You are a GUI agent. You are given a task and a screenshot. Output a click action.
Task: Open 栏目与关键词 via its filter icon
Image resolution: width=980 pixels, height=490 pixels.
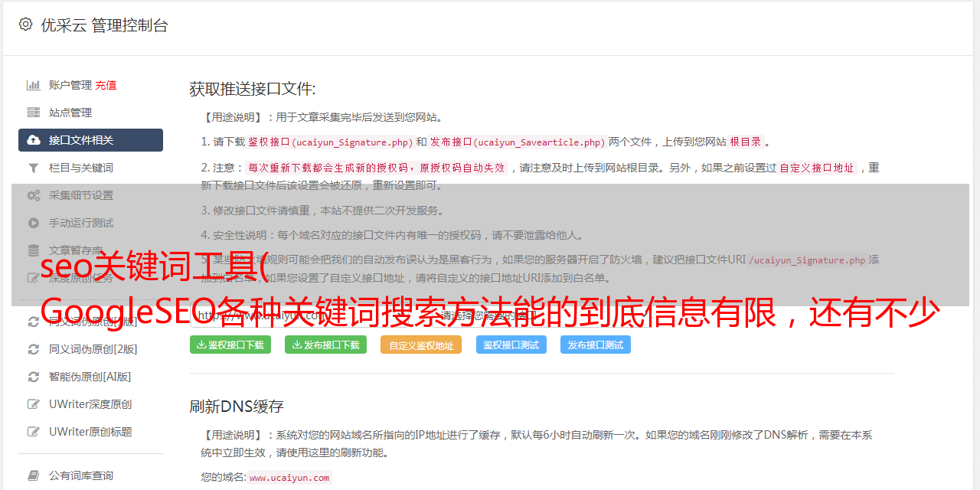34,168
